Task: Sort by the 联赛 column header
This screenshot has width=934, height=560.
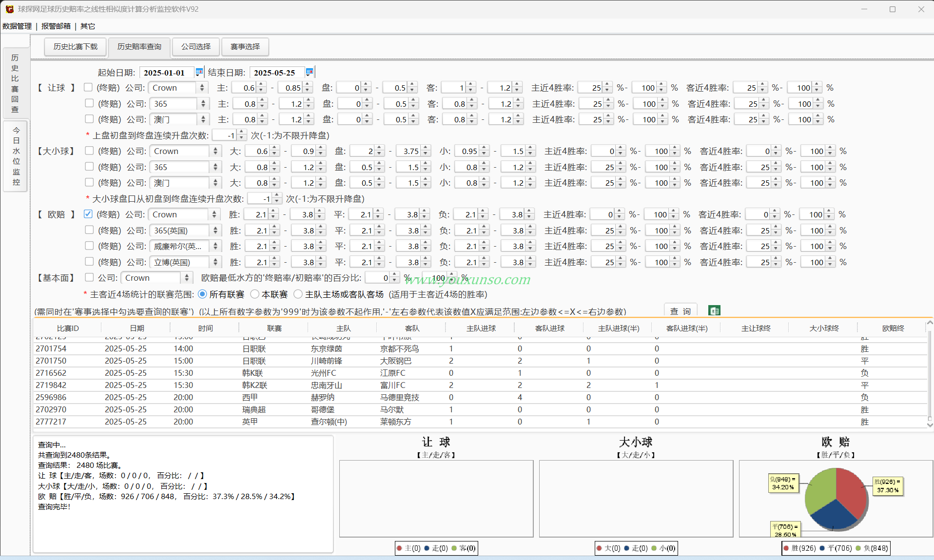Action: coord(274,328)
